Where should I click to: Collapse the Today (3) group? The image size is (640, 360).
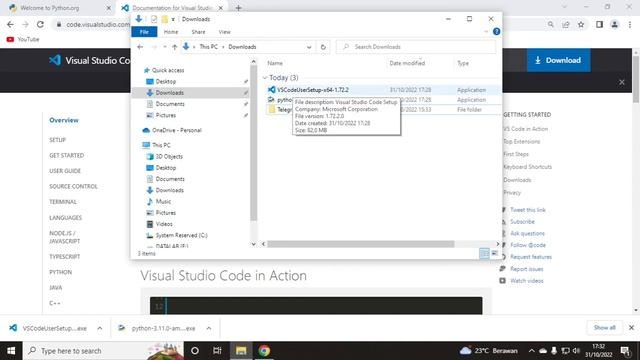[265, 78]
